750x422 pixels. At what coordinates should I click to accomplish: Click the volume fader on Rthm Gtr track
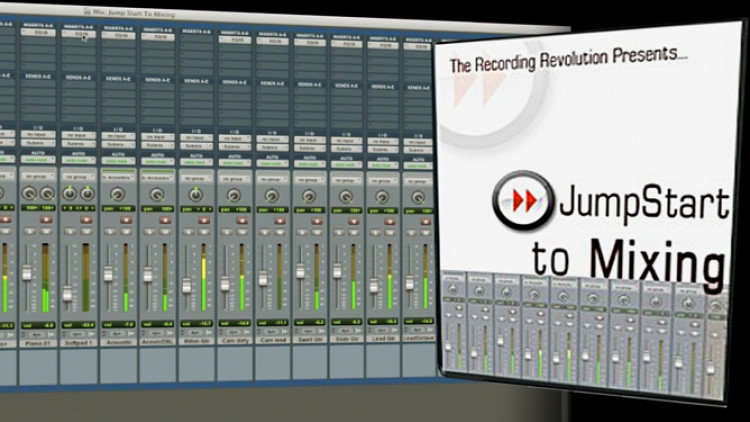(187, 286)
